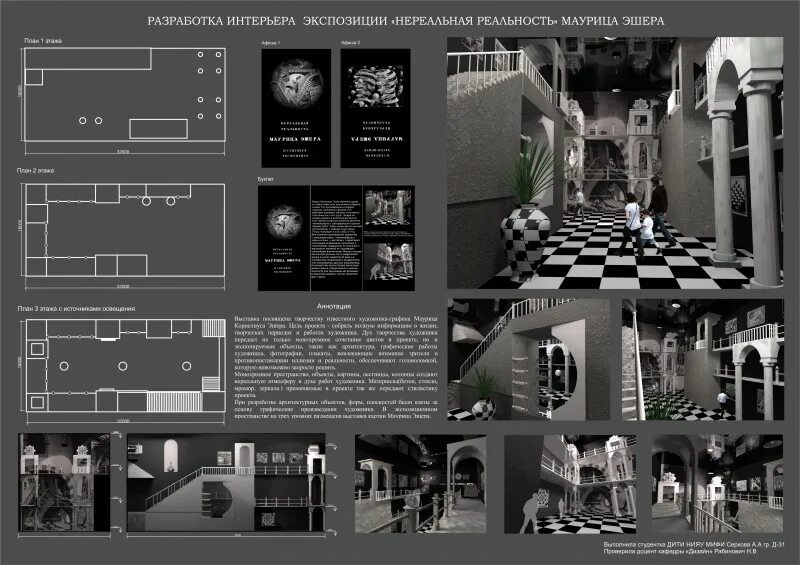
Task: Open the Афиша 1 poster image
Action: tap(296, 108)
